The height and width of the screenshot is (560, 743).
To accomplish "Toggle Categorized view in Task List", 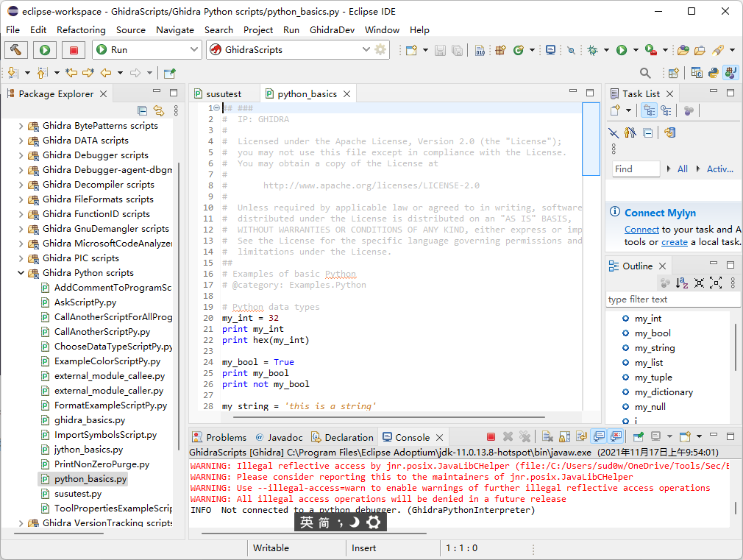I will 649,110.
